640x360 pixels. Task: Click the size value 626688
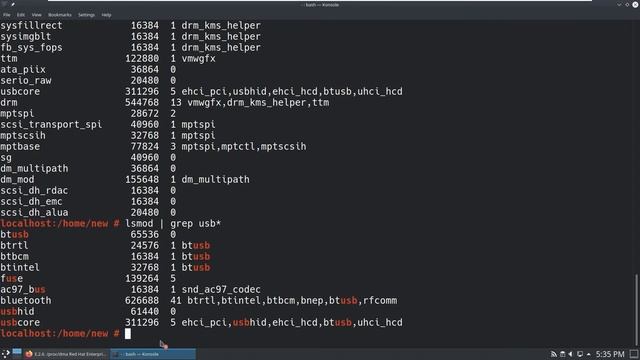point(142,300)
